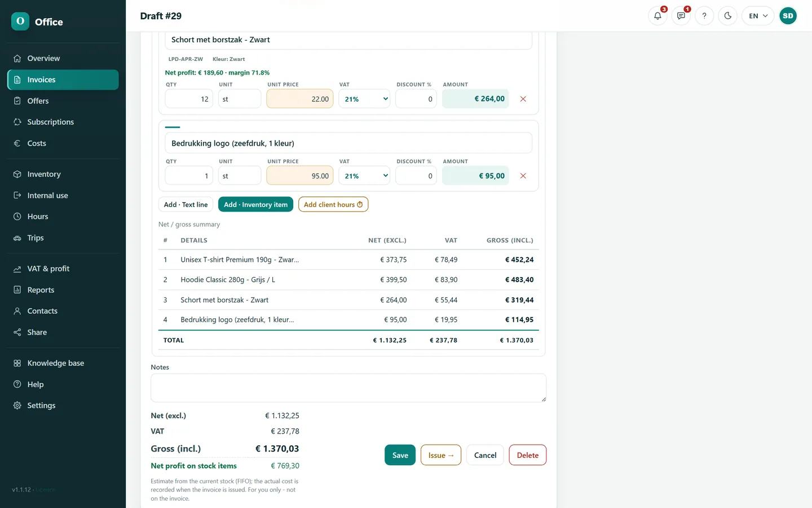Click the Internal use icon
The image size is (812, 508).
point(17,195)
